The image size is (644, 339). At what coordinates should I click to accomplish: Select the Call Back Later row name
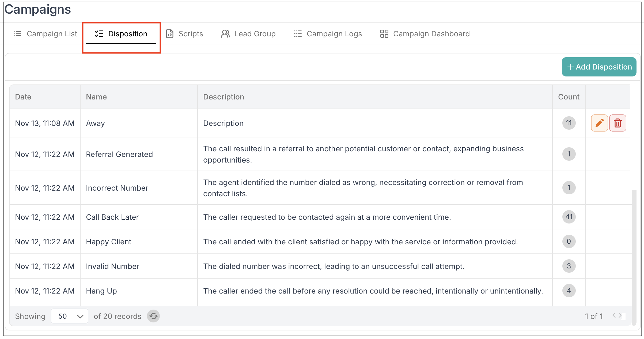(112, 217)
